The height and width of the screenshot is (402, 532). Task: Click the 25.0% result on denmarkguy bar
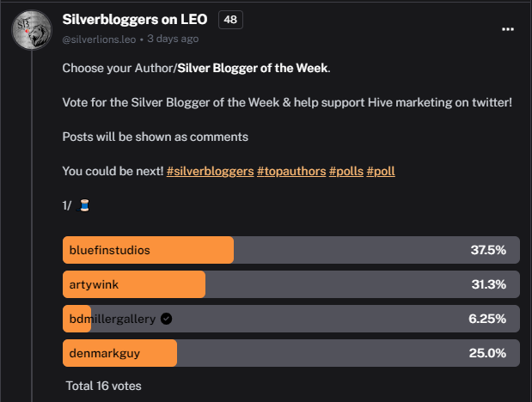click(x=487, y=353)
